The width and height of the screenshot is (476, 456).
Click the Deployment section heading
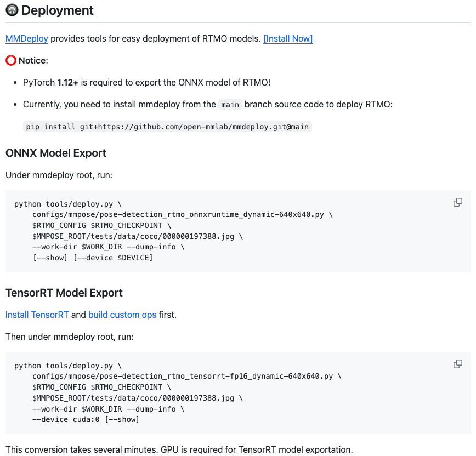[x=58, y=10]
